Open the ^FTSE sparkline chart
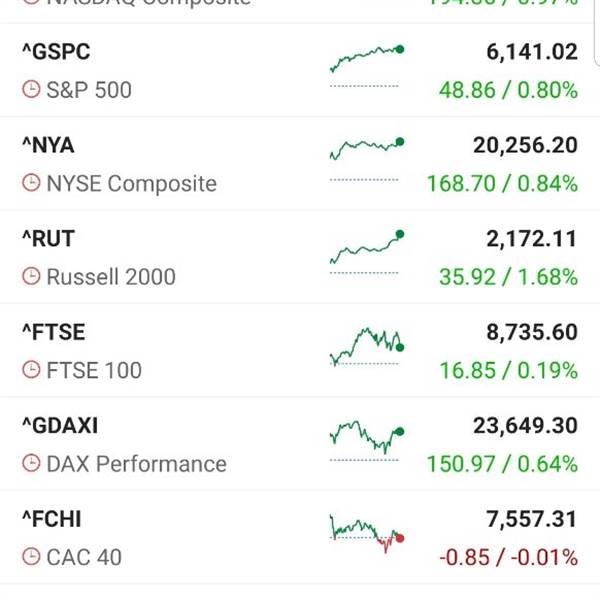The width and height of the screenshot is (600, 600). pos(367,346)
